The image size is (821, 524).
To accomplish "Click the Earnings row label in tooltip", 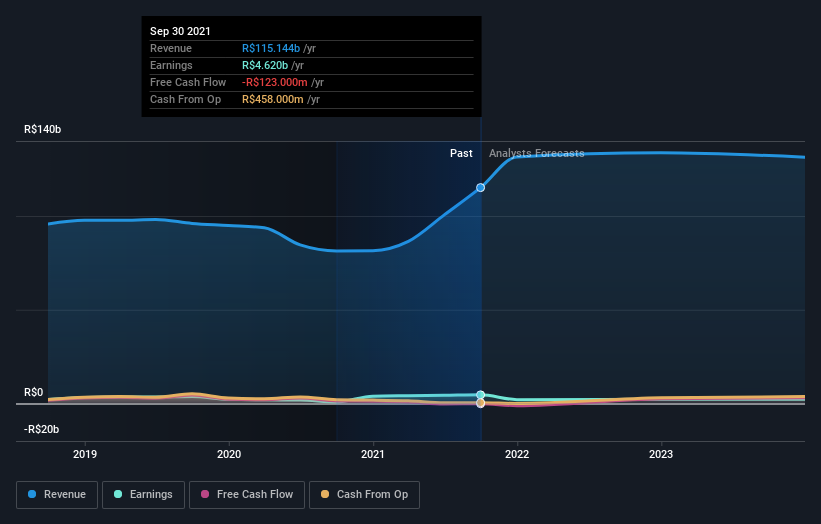I will click(x=171, y=65).
